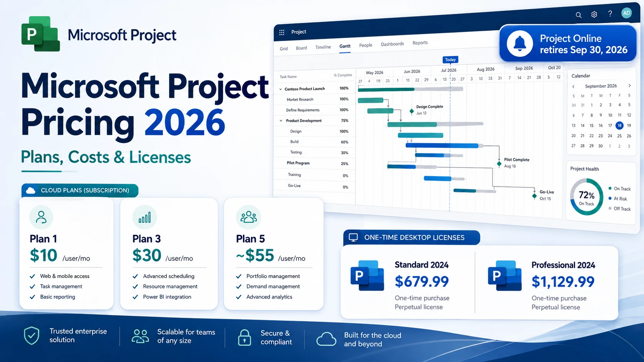
Task: Click the cloud icon beside Cloud Plans
Action: [x=30, y=190]
